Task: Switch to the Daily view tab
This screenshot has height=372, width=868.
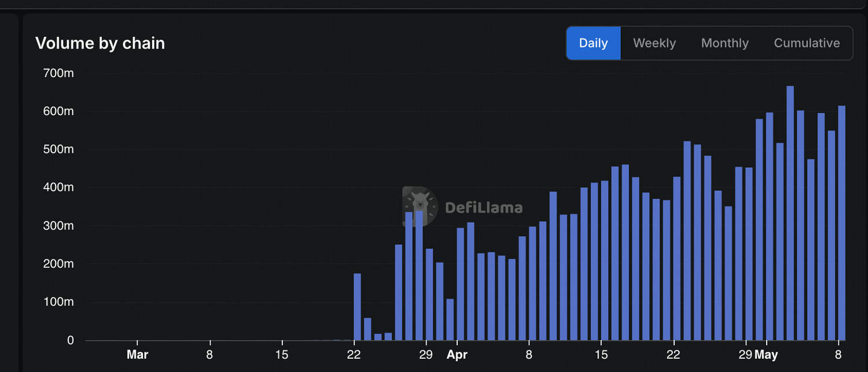Action: coord(593,43)
